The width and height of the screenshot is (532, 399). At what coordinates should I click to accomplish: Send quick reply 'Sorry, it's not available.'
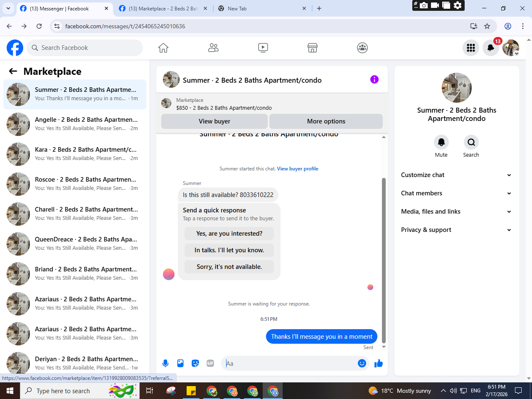pos(229,267)
